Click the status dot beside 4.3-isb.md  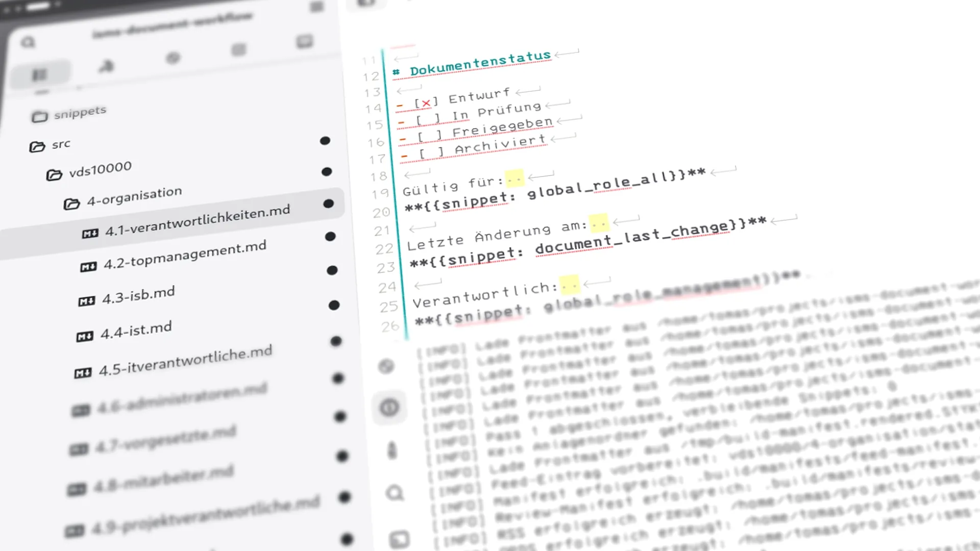pos(332,270)
